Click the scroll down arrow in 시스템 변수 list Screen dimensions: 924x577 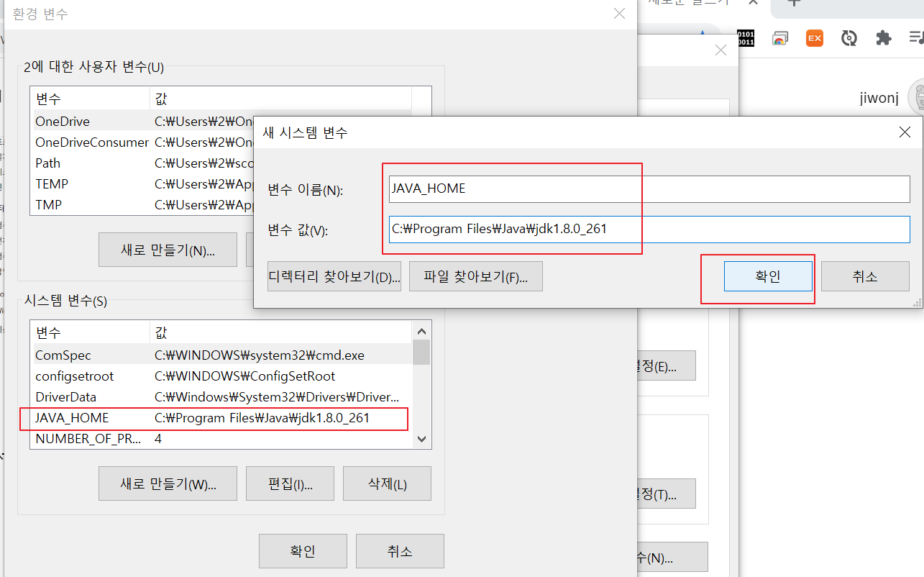pyautogui.click(x=422, y=439)
